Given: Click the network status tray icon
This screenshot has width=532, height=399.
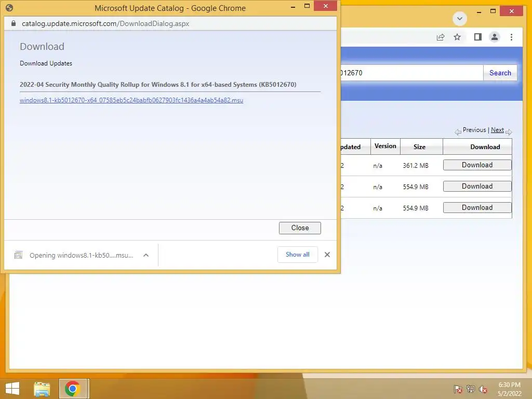Looking at the screenshot, I should point(471,389).
